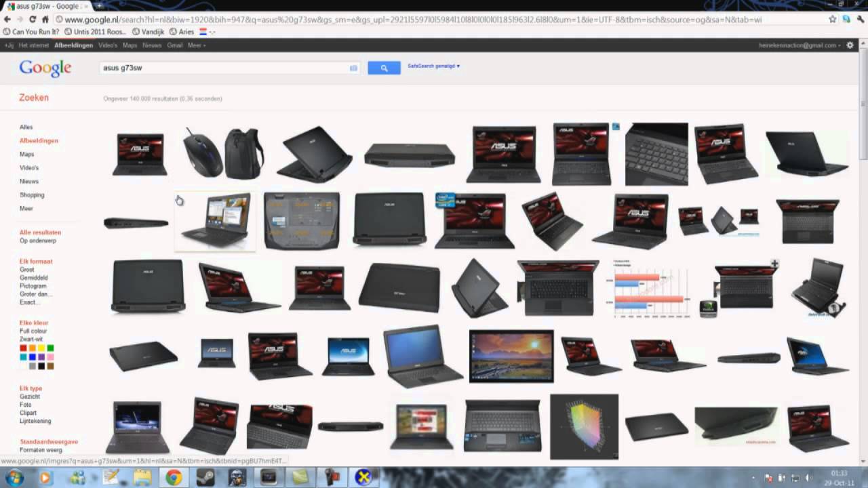Open the Dutch flag bookmark
Image resolution: width=868 pixels, height=488 pixels.
(x=207, y=32)
